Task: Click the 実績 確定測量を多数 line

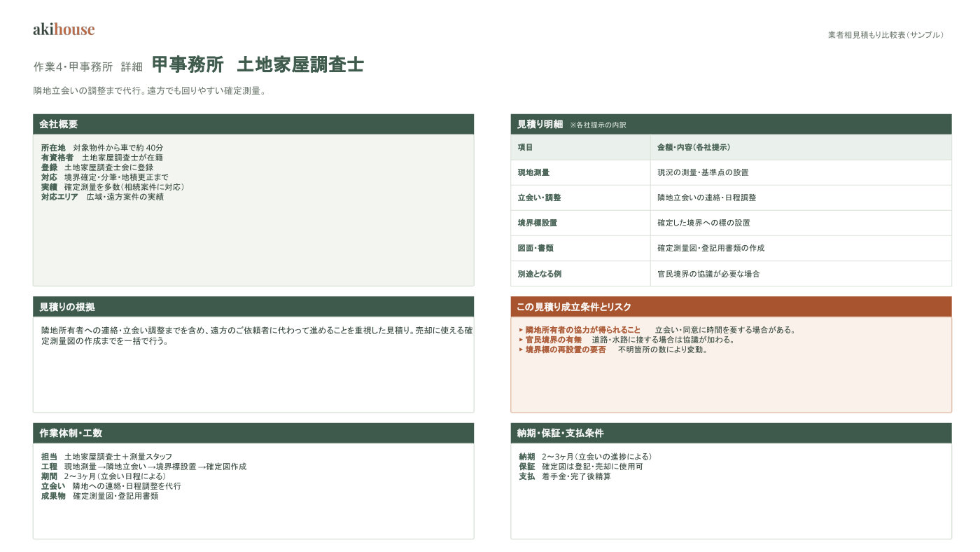Action: [113, 187]
